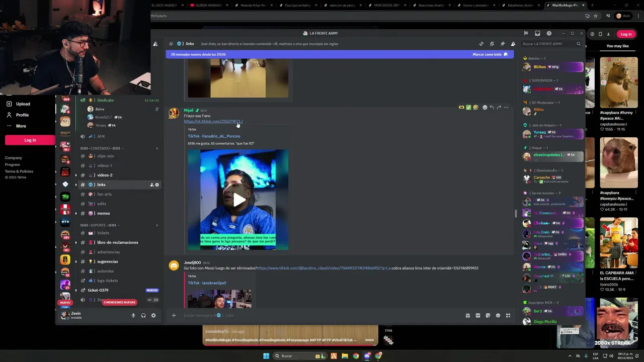Click the search field Buscar LA FRENTE ARMY
This screenshot has width=644, height=362.
551,44
